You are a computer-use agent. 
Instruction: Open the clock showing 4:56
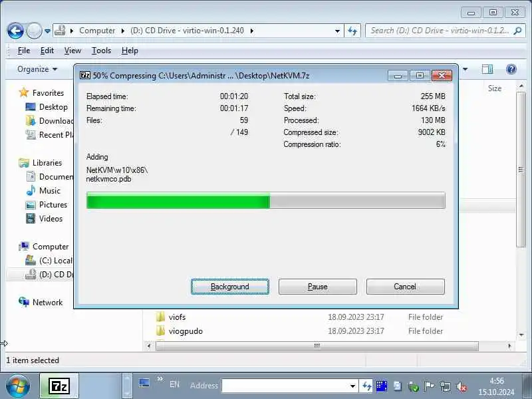click(496, 386)
